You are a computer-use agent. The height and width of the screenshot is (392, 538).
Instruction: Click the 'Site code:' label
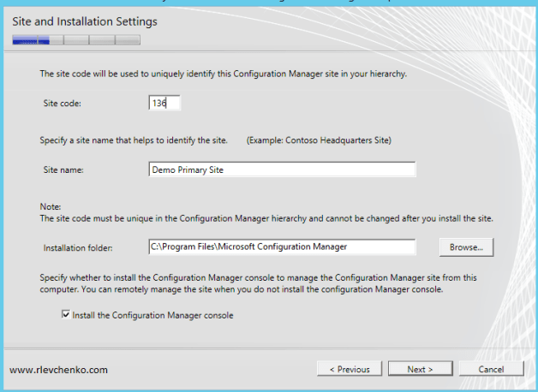(x=63, y=104)
